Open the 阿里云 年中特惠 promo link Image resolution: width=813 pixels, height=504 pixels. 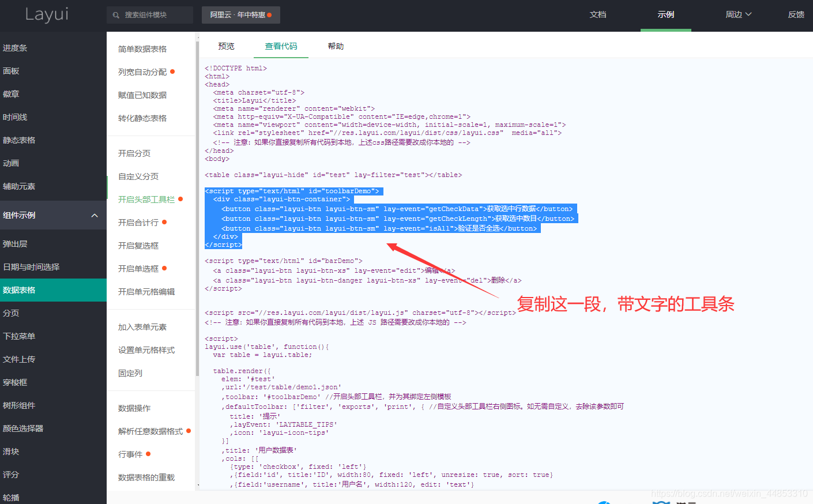241,15
